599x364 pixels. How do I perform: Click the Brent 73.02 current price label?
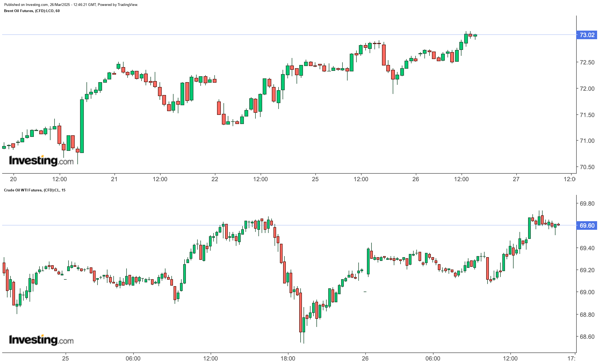(x=587, y=35)
